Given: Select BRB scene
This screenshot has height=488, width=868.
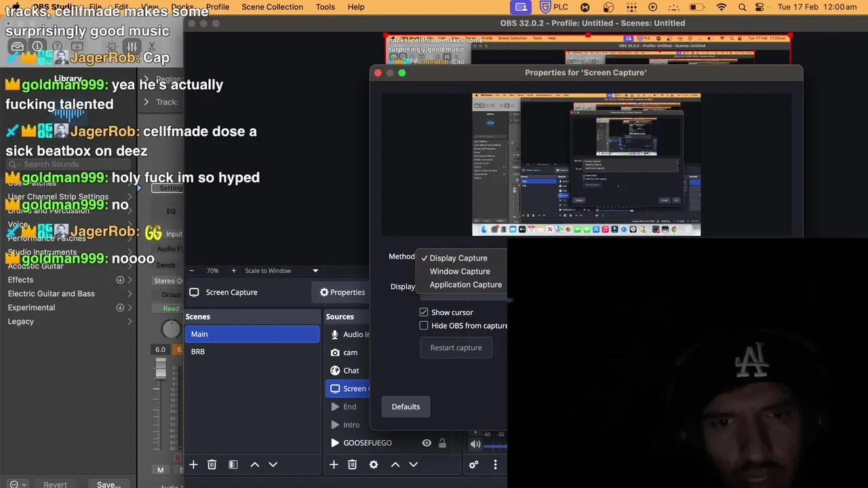Looking at the screenshot, I should [252, 352].
